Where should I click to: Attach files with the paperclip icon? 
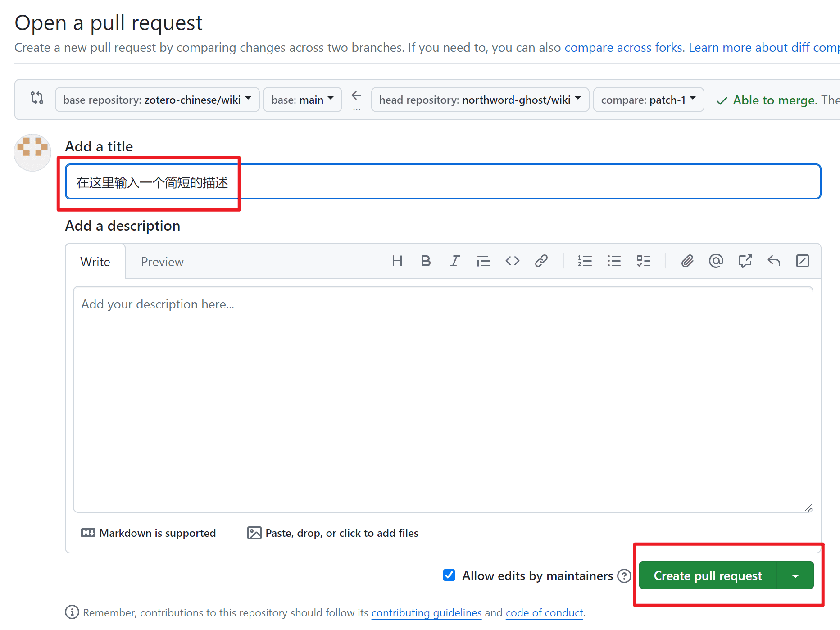pyautogui.click(x=687, y=261)
